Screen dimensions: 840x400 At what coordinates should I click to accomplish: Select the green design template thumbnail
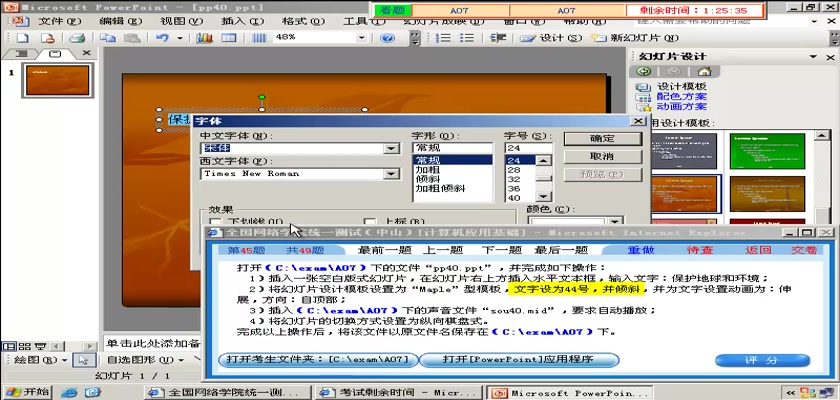[x=767, y=150]
